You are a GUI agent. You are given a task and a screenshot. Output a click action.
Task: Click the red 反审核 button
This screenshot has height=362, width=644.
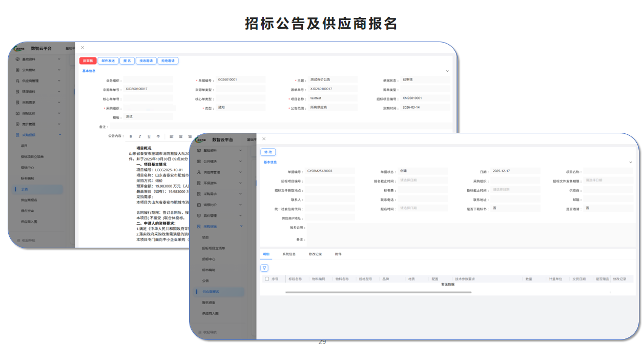click(88, 61)
